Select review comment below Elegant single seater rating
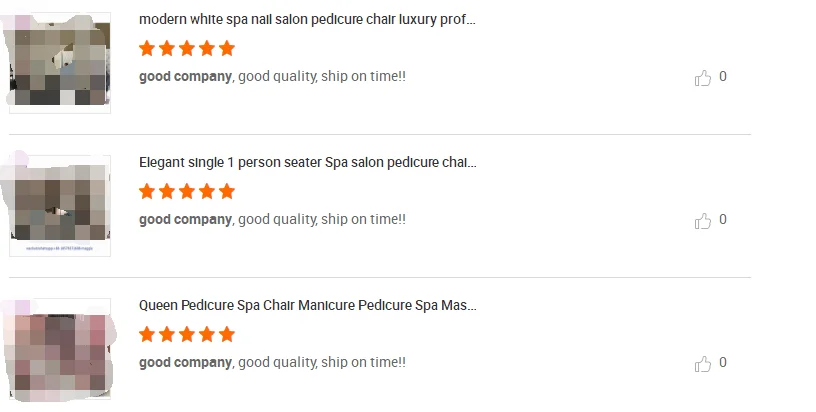 [272, 220]
